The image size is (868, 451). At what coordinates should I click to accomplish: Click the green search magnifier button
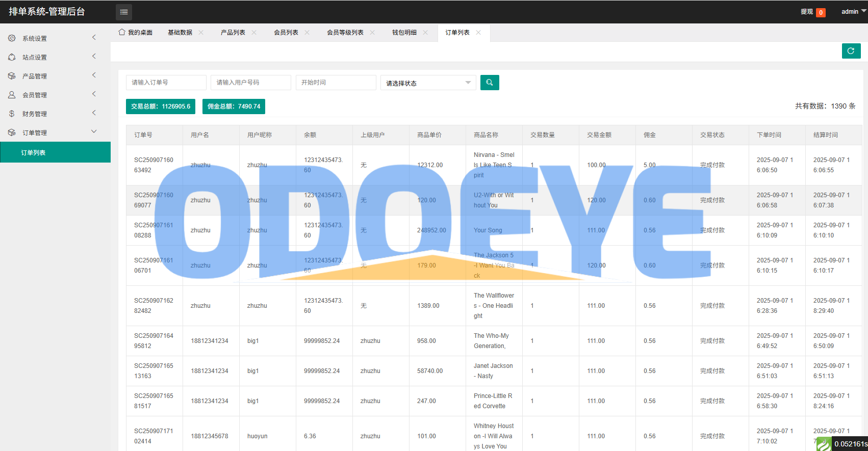click(x=490, y=83)
